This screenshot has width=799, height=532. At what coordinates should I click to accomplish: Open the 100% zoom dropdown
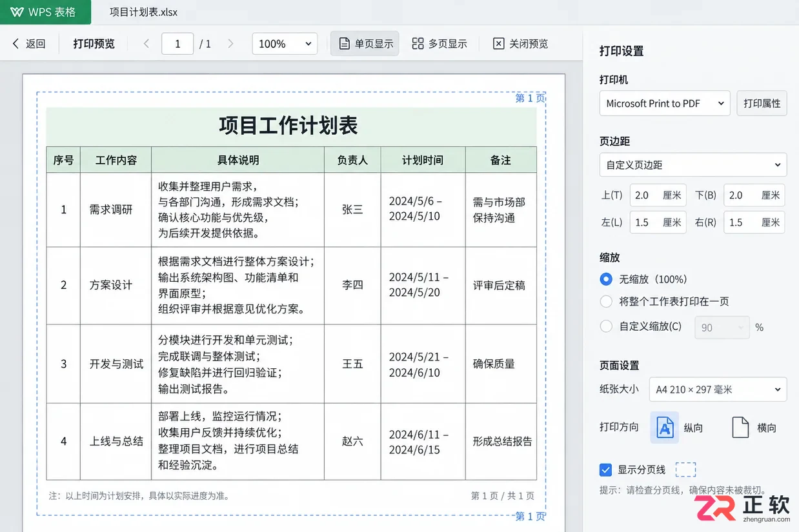point(285,44)
